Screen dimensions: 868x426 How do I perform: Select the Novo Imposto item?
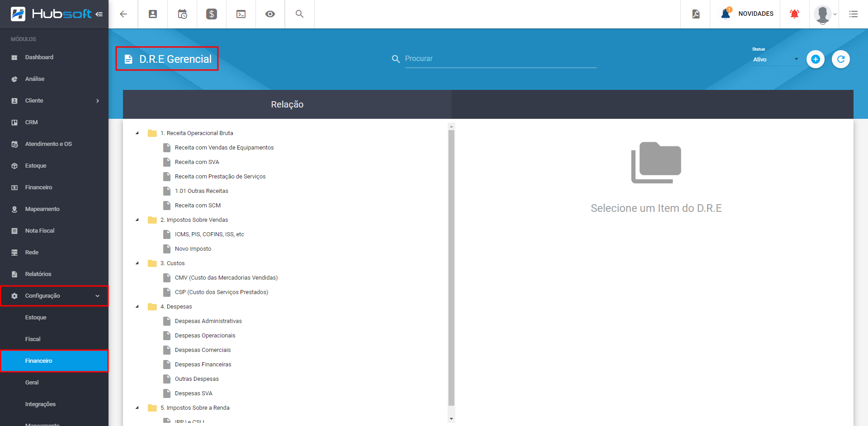pos(193,249)
